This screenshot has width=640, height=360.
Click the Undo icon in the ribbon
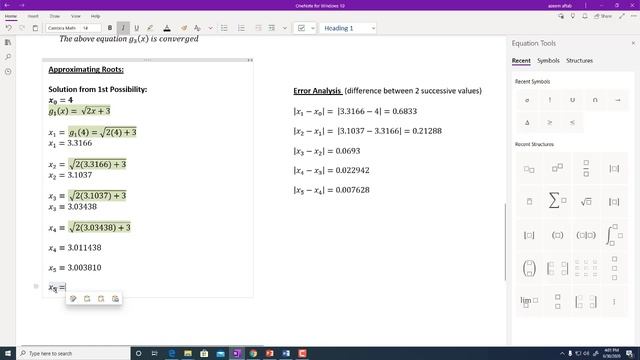click(9, 28)
